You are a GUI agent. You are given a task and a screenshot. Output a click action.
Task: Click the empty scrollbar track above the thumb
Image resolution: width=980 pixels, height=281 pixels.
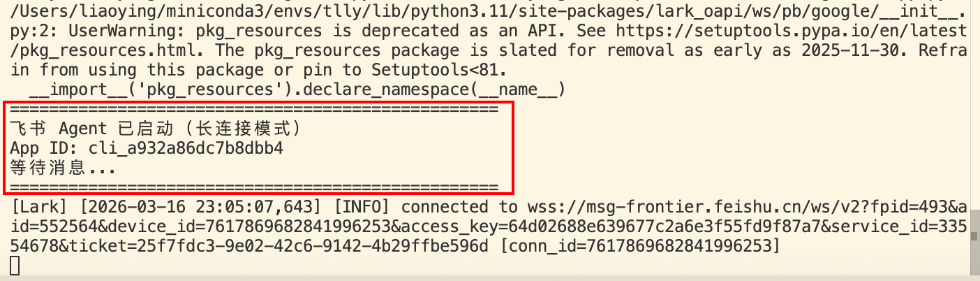click(x=975, y=105)
